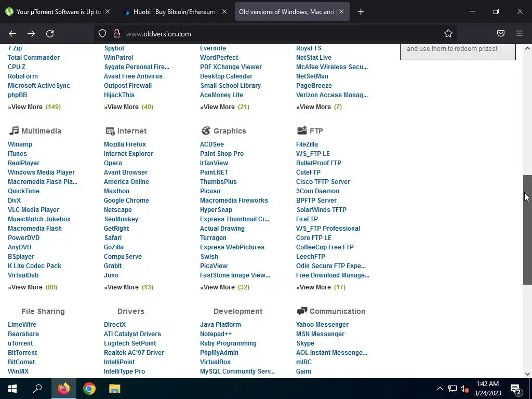Click the page vertical scrollbar thumb
Screen dimensions: 532x399
527,230
